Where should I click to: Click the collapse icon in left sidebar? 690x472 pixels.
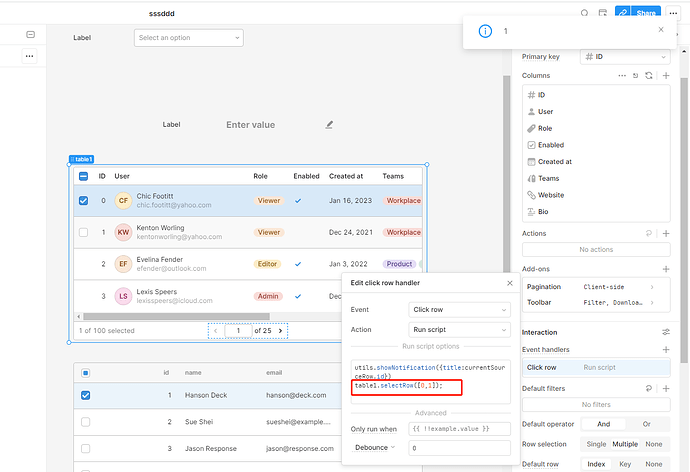point(30,34)
